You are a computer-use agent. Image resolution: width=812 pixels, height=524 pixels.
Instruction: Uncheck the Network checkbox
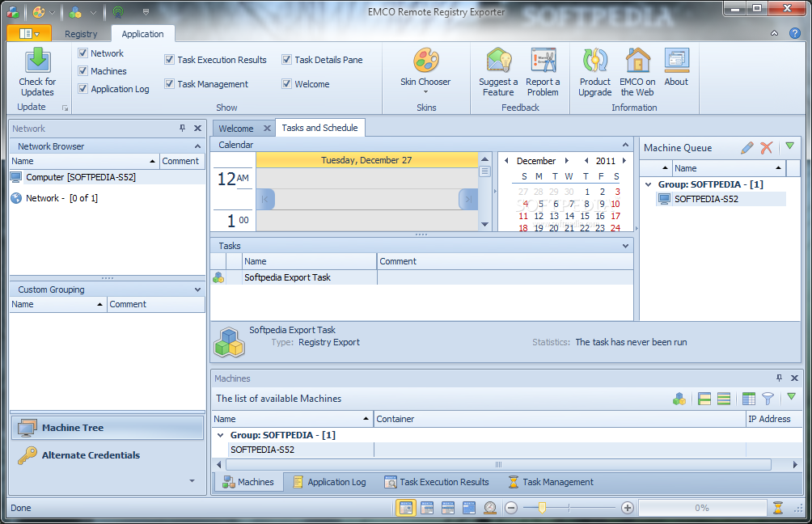(x=82, y=53)
